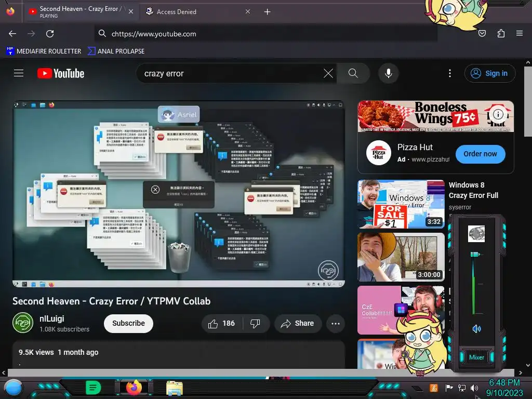
Task: Close the Access Denied tab
Action: click(x=248, y=11)
